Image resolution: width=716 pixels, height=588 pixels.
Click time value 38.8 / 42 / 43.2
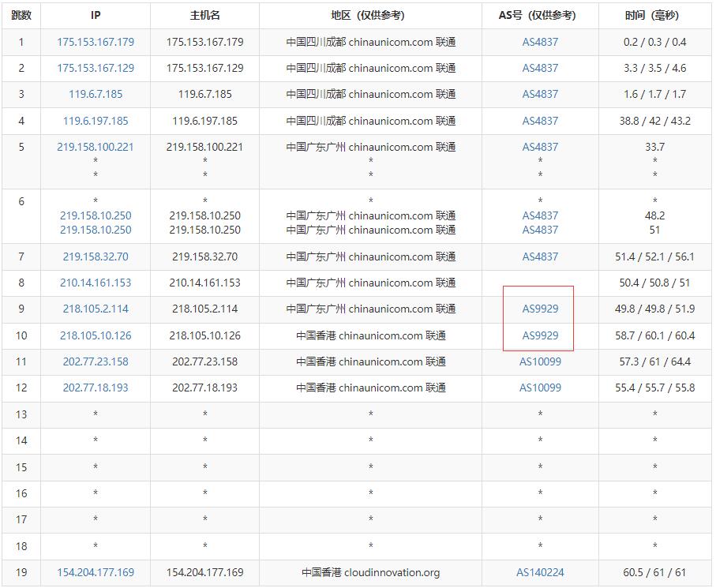pos(654,121)
